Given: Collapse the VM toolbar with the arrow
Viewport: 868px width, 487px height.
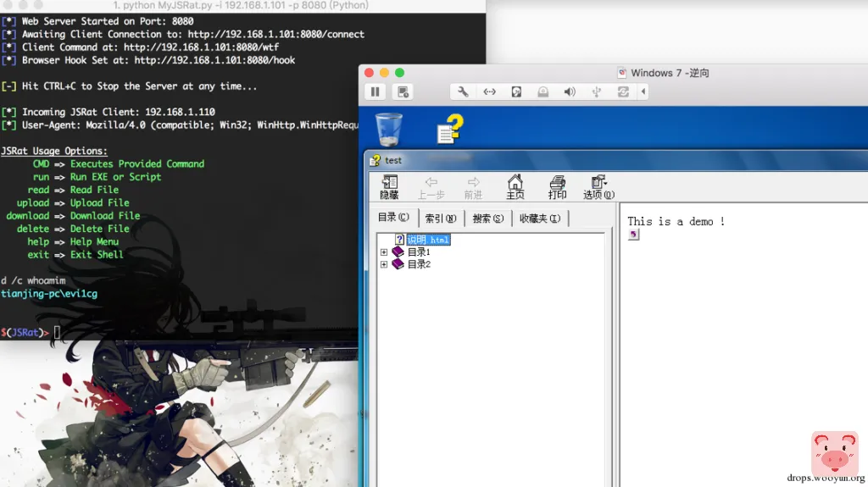Looking at the screenshot, I should click(x=643, y=91).
